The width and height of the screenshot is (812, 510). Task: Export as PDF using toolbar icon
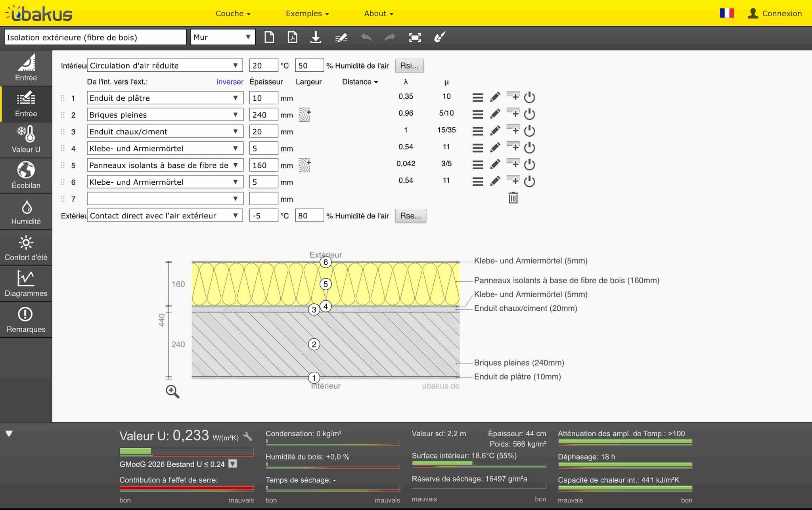click(292, 37)
